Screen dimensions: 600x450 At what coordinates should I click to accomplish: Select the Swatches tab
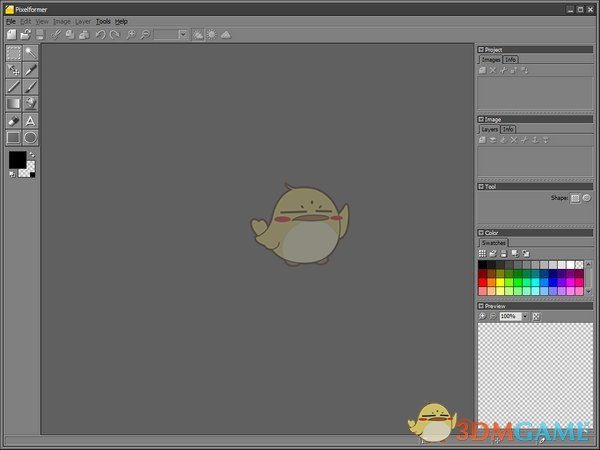tap(494, 243)
